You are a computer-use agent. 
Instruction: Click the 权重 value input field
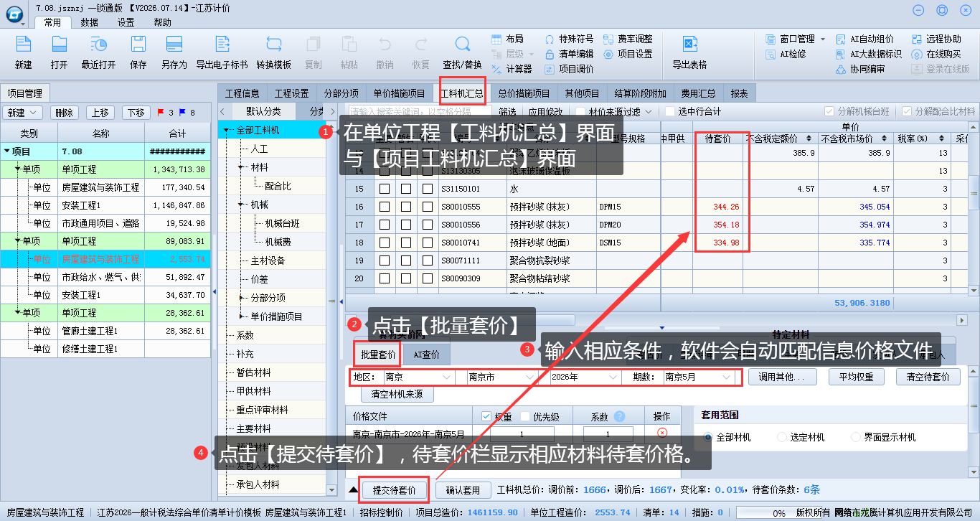[522, 434]
